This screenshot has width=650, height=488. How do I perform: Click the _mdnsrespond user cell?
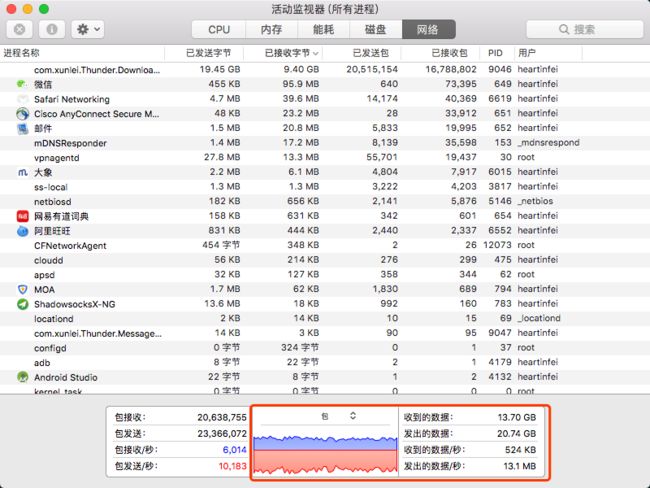pyautogui.click(x=548, y=143)
